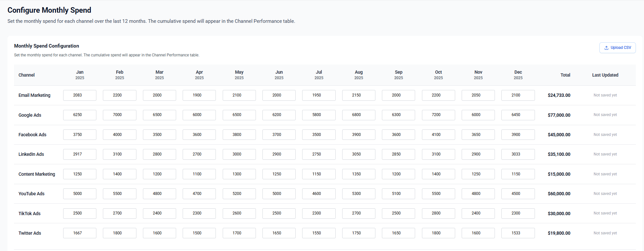Select Facebook Ads Mar 2025 input
644x251 pixels.
click(x=160, y=135)
